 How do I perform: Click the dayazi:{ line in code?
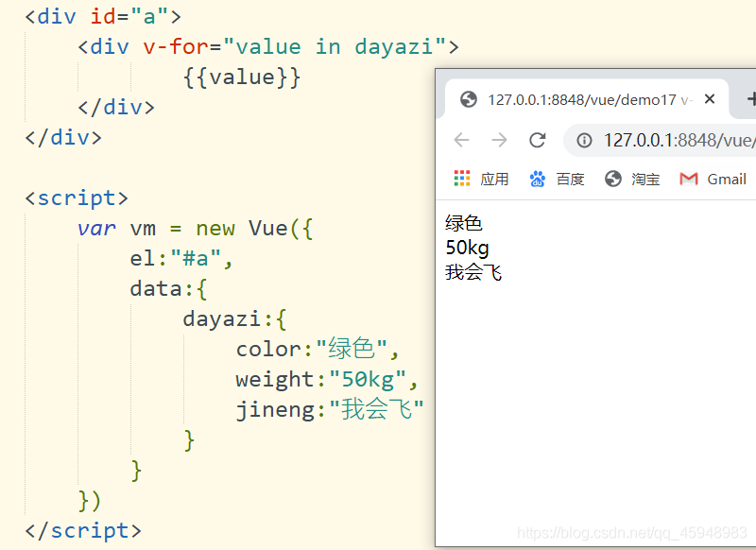click(x=234, y=319)
